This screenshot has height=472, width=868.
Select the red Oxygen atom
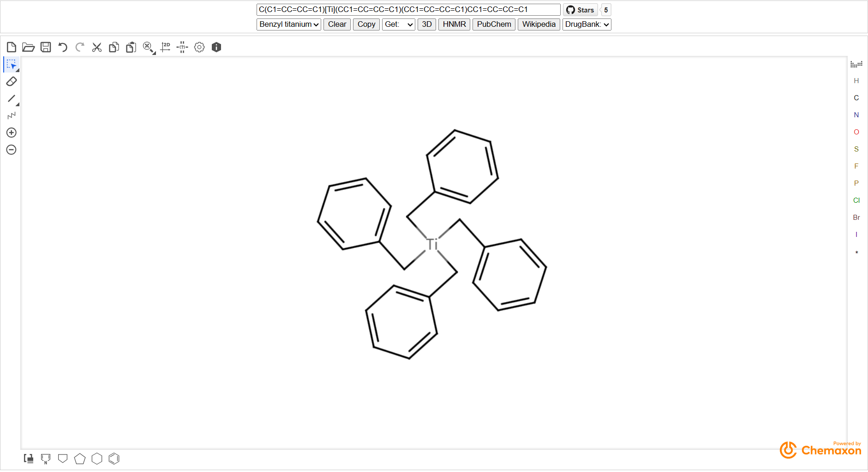click(x=856, y=132)
